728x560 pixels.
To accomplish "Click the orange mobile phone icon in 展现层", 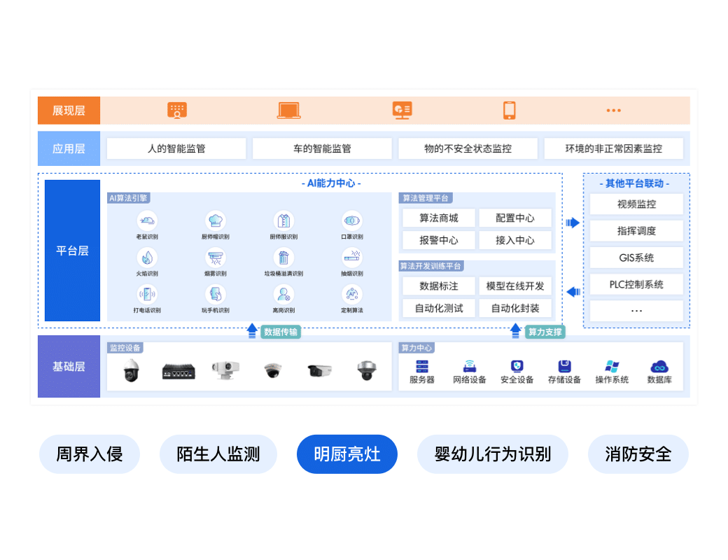I will 509,110.
